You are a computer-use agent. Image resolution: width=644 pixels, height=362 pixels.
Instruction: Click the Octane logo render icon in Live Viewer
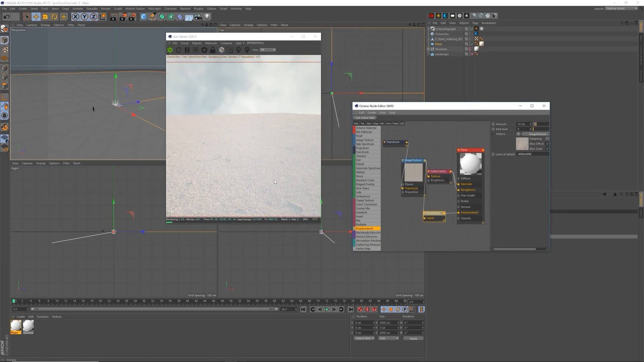click(x=170, y=50)
